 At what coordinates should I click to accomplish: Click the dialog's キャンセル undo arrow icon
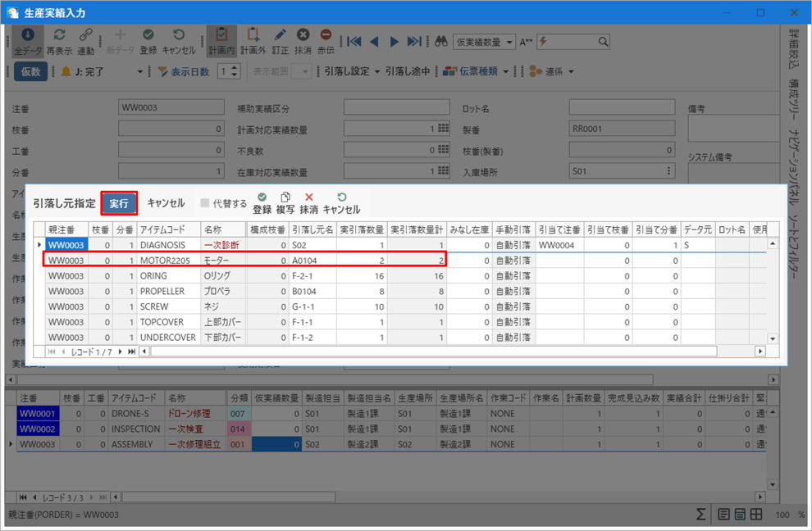[x=341, y=197]
